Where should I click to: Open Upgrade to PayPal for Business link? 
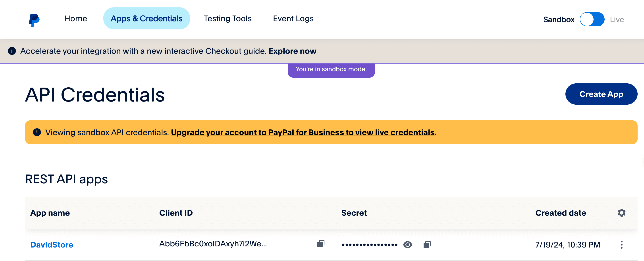coord(303,132)
